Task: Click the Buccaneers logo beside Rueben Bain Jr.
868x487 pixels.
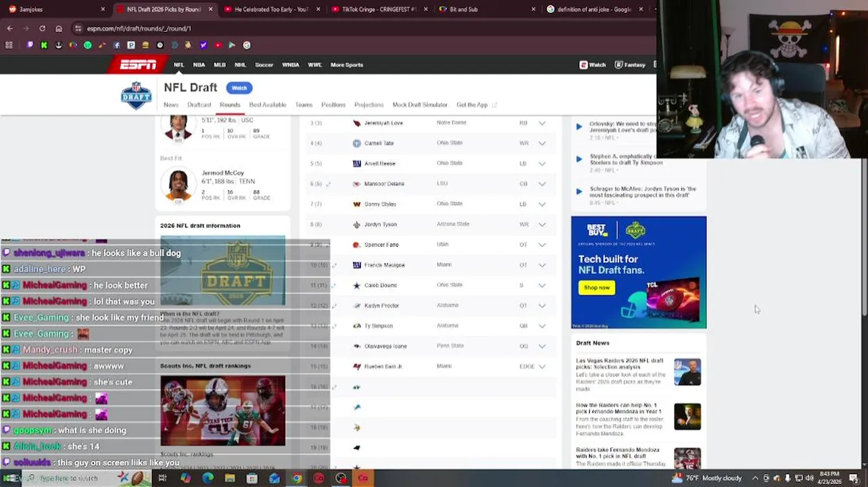Action: 357,367
